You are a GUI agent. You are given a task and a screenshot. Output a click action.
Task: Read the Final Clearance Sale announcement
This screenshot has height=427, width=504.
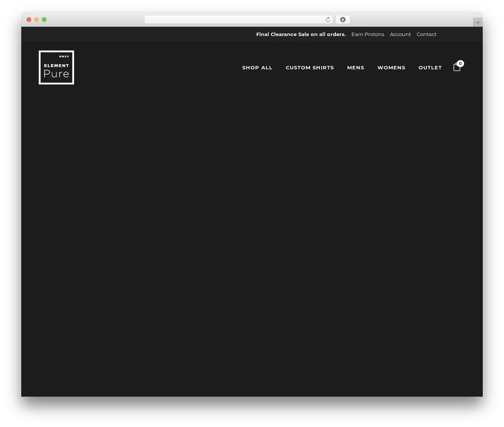(301, 34)
